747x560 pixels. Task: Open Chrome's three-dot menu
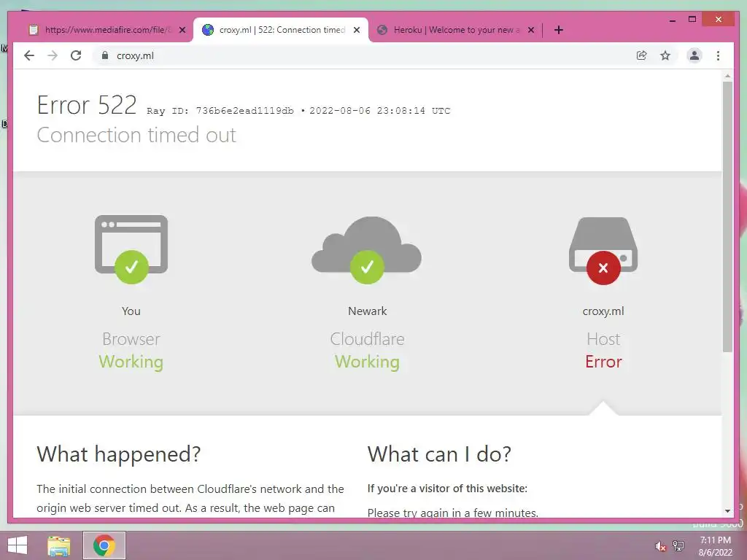click(718, 55)
